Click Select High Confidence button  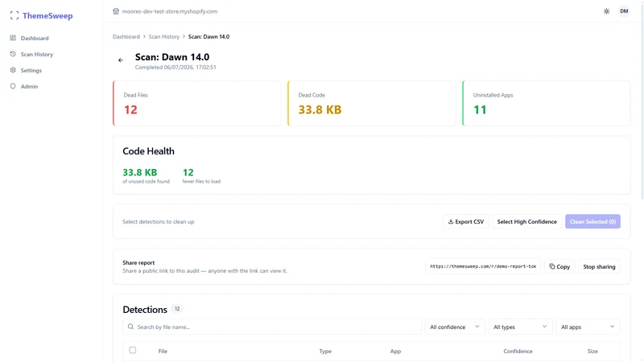point(527,222)
